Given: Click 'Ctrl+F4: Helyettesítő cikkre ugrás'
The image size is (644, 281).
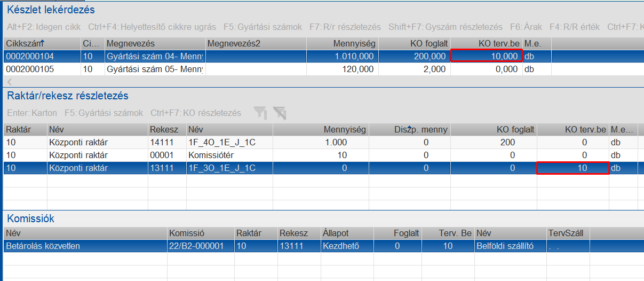Looking at the screenshot, I should 152,27.
